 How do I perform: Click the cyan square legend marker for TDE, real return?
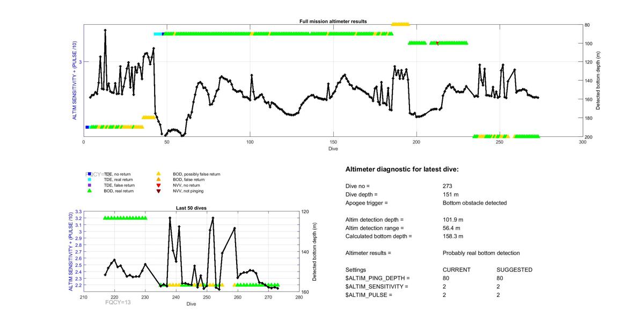pos(89,179)
